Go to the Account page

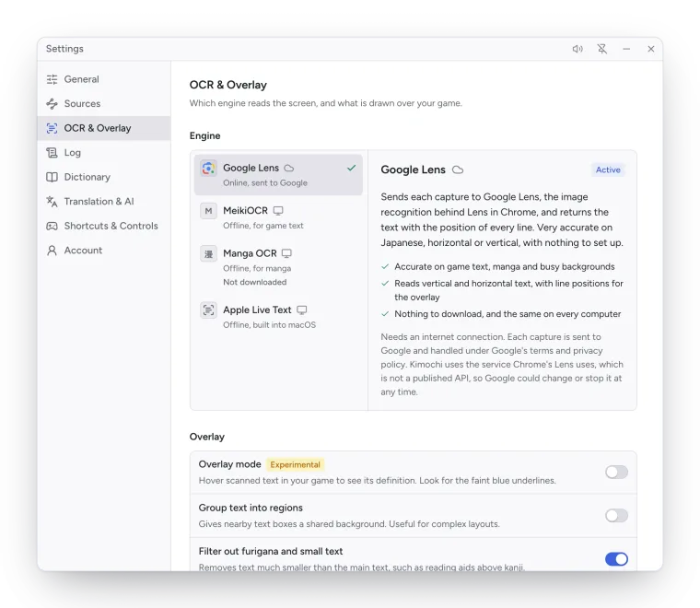coord(103,251)
